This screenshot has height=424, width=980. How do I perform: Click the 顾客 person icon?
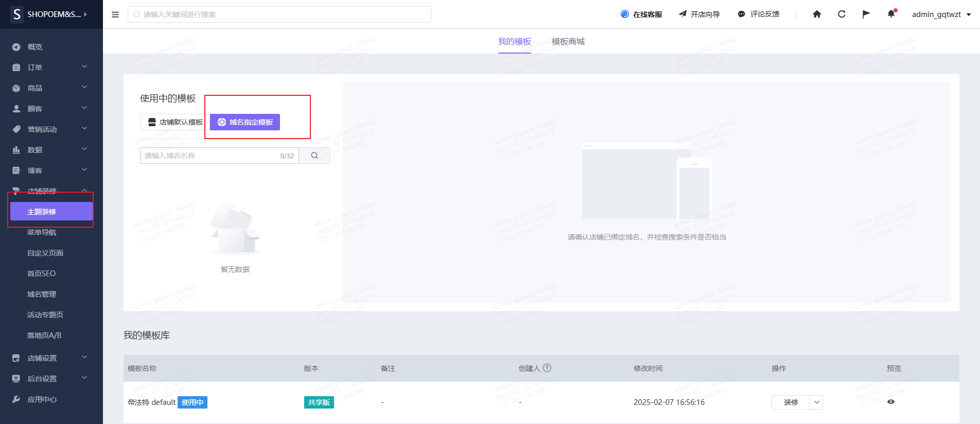coord(16,109)
